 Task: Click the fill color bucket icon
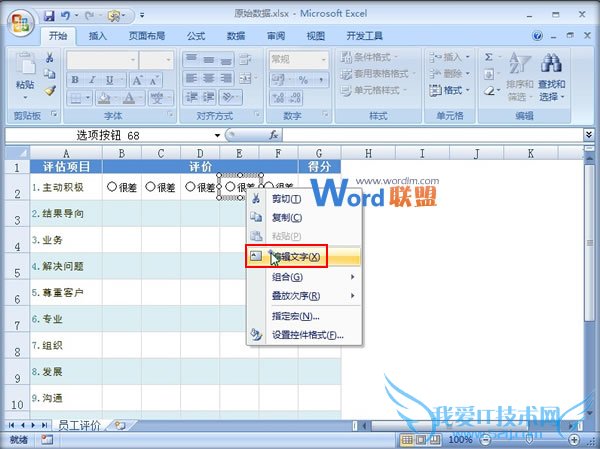coord(103,98)
